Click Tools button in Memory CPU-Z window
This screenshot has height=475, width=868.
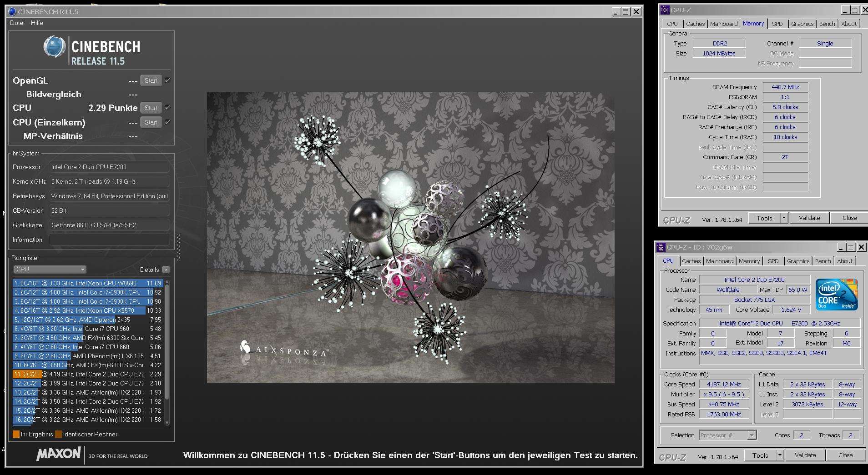click(x=764, y=218)
